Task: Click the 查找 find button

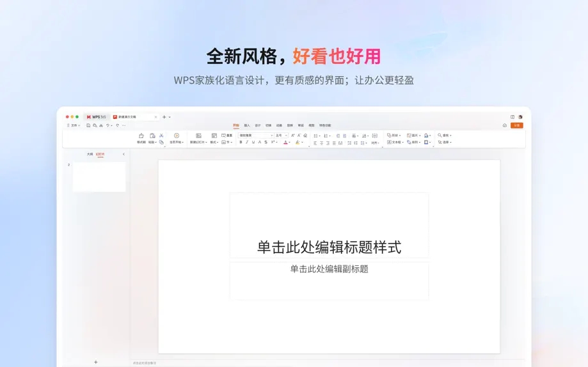Action: (445, 136)
